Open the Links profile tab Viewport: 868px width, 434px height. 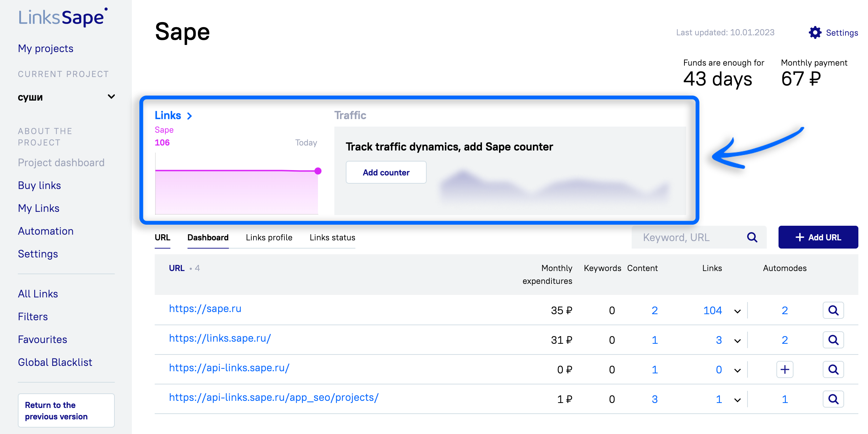(x=269, y=238)
